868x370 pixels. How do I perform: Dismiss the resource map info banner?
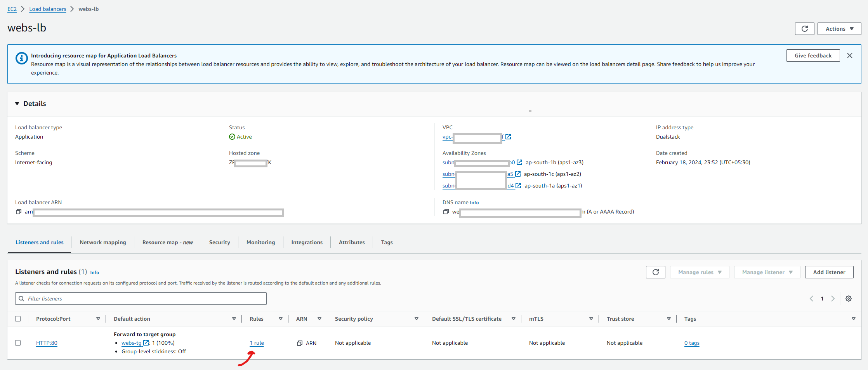pos(850,56)
